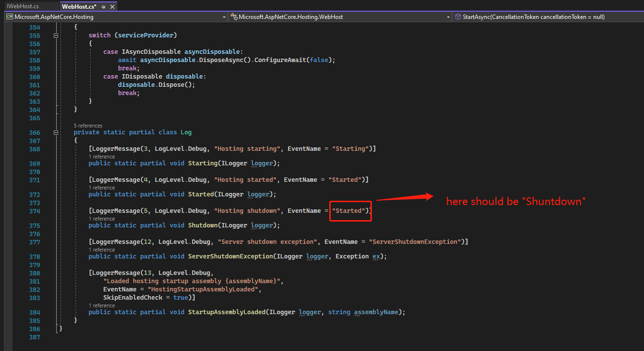This screenshot has width=644, height=351.
Task: Click the "Hosting starting" string literal
Action: [x=247, y=149]
